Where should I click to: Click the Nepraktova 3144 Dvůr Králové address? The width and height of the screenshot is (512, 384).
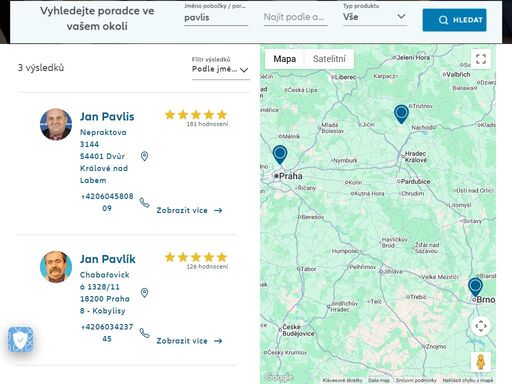104,156
